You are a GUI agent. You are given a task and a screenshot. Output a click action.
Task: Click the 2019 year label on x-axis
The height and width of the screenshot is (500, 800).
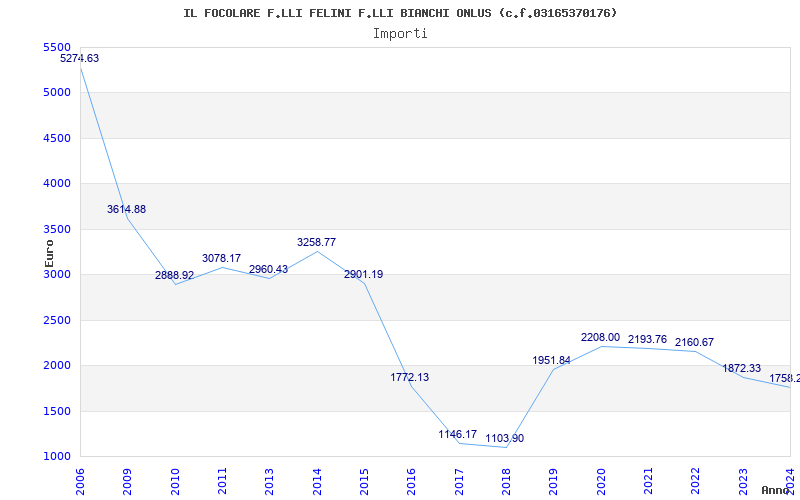554,482
